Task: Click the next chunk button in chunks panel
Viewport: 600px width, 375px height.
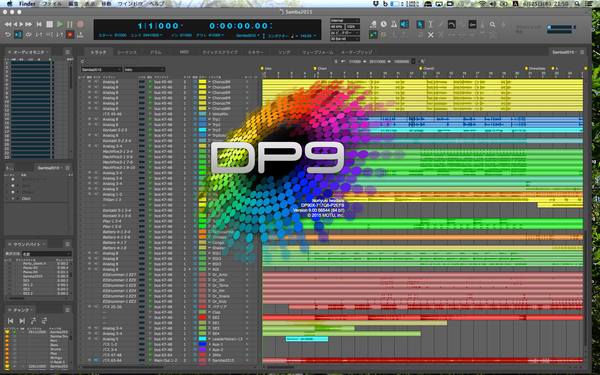Action: [x=22, y=321]
